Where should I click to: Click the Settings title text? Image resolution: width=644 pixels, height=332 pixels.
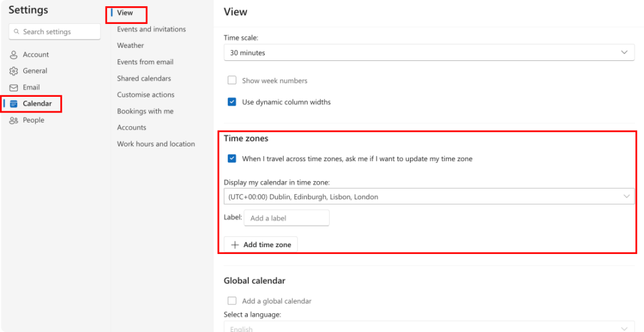coord(28,9)
